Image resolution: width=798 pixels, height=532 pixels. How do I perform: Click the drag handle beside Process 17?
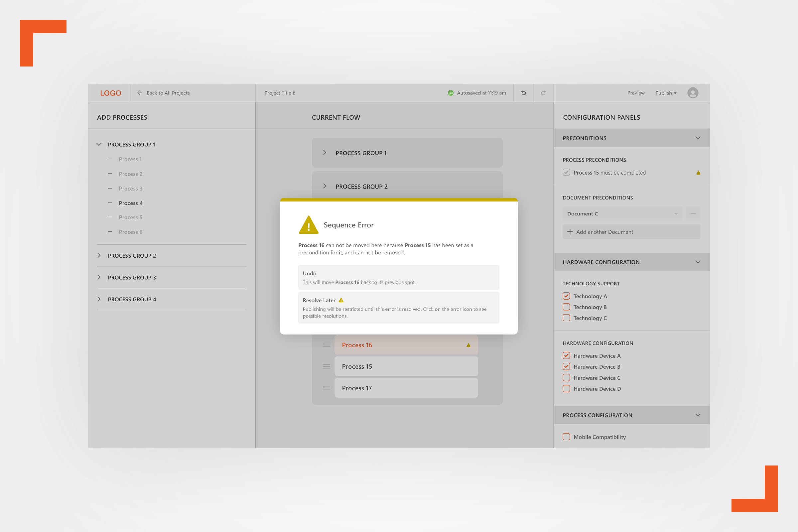pos(327,388)
